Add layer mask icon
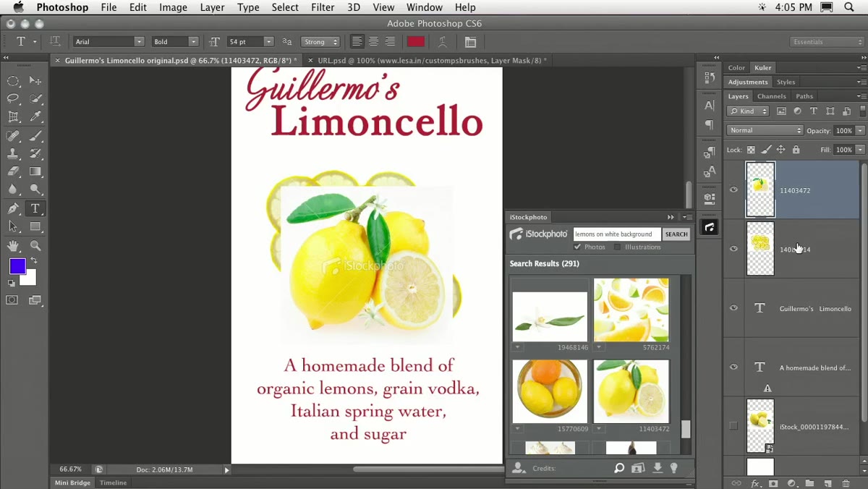The image size is (868, 489). coord(773,483)
